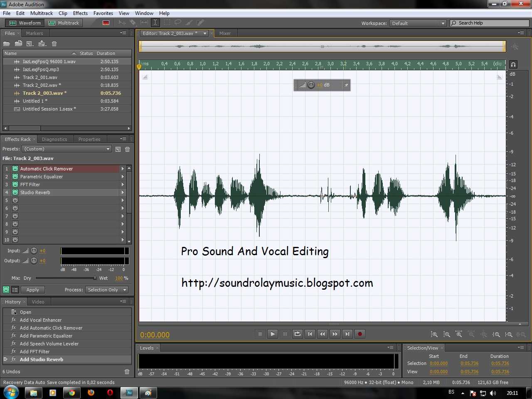The width and height of the screenshot is (532, 399).
Task: Click the Files panel trash icon
Action: (54, 44)
